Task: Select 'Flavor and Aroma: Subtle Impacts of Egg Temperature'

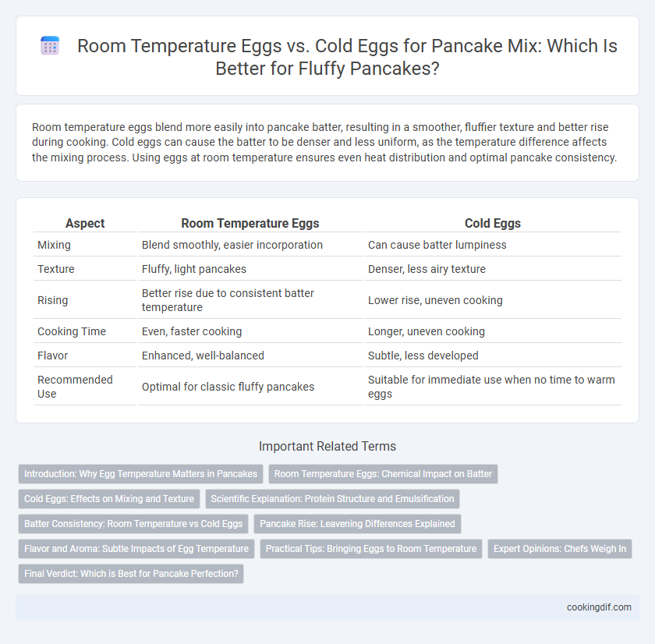Action: [136, 549]
